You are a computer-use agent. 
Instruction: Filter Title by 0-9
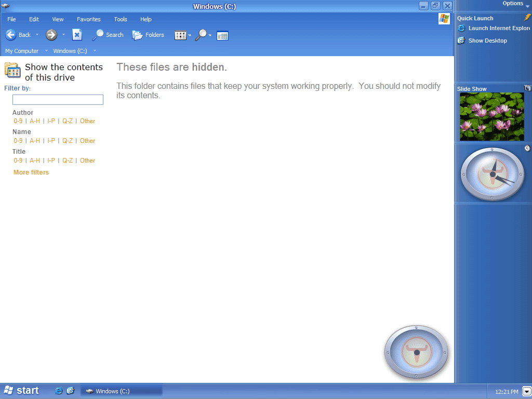tap(18, 161)
